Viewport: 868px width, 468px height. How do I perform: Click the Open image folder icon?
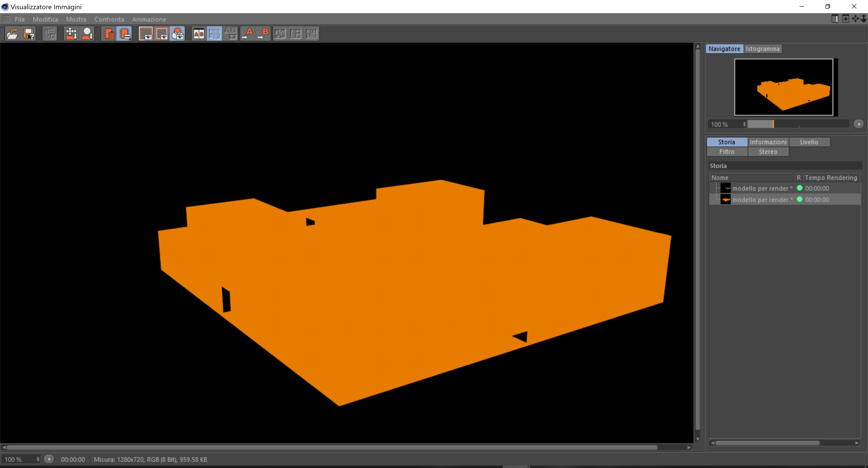pos(12,34)
